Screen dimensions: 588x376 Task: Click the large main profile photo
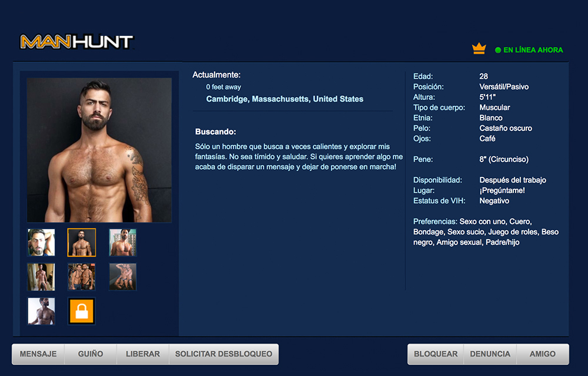[99, 150]
